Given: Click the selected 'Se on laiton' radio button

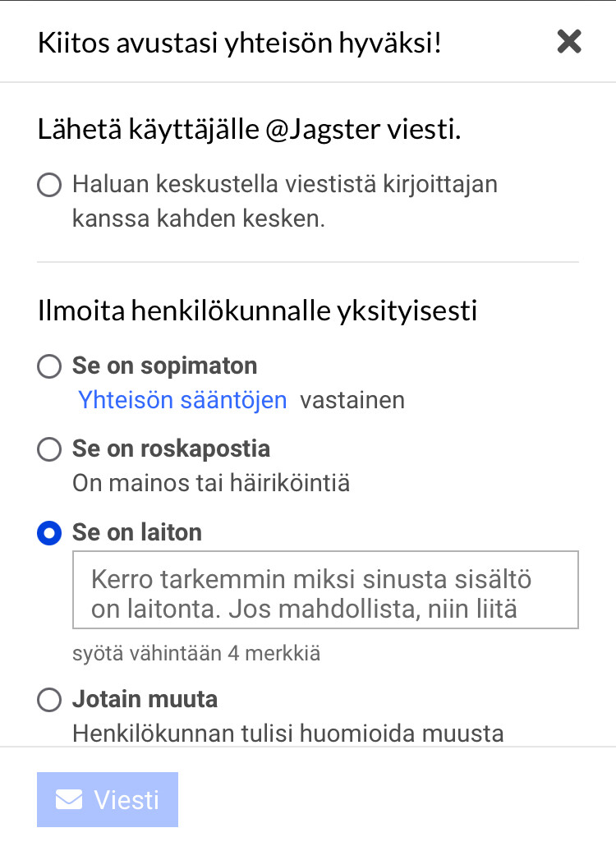Looking at the screenshot, I should (49, 533).
